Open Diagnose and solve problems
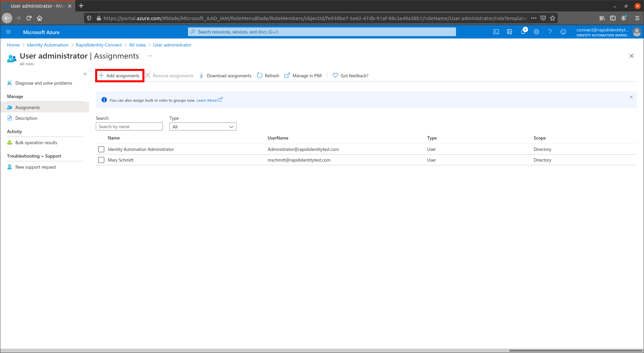The height and width of the screenshot is (353, 644). tap(44, 83)
